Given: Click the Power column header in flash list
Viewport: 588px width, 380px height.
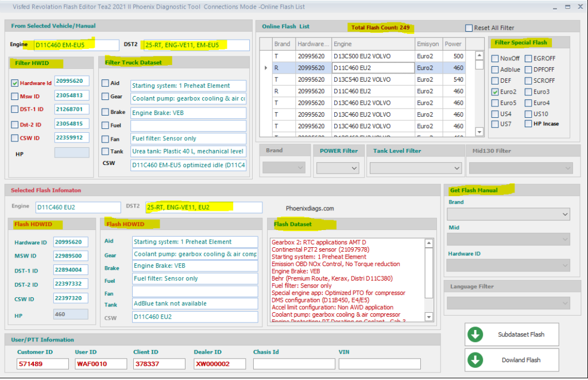Looking at the screenshot, I should (x=454, y=44).
